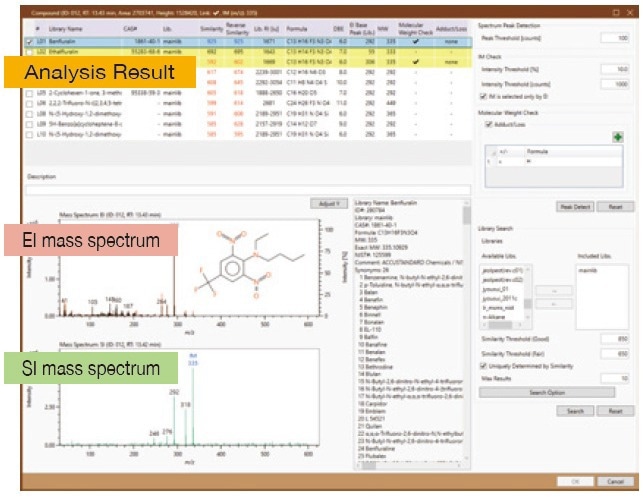The height and width of the screenshot is (497, 643).
Task: Click the Cancel button
Action: 613,481
